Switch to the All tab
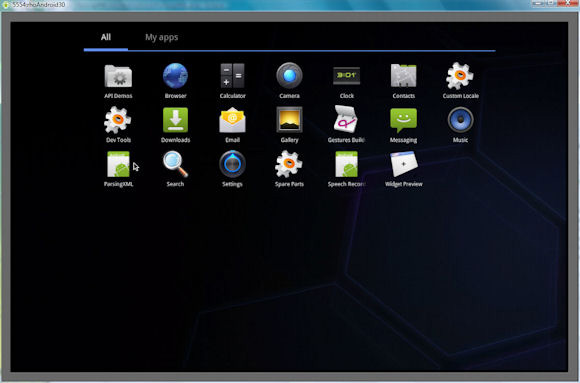 (x=106, y=37)
